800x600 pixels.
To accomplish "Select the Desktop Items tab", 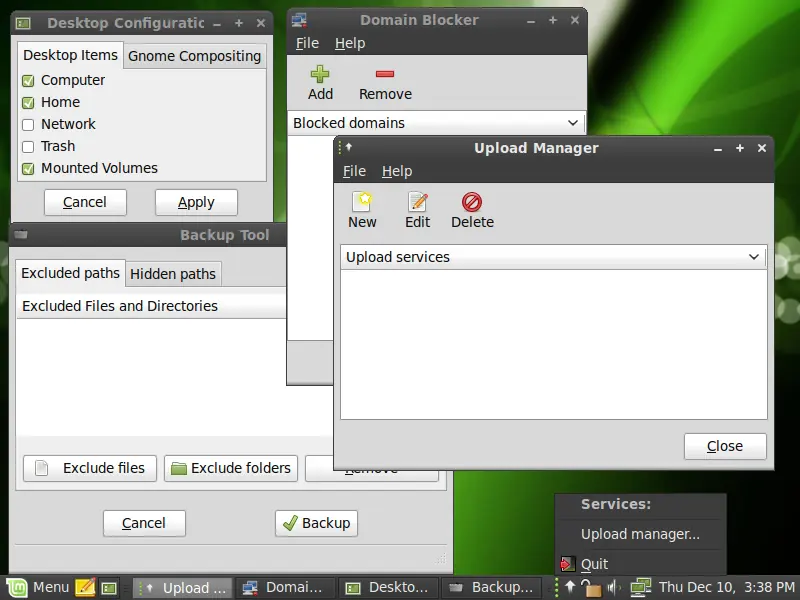I will 70,55.
